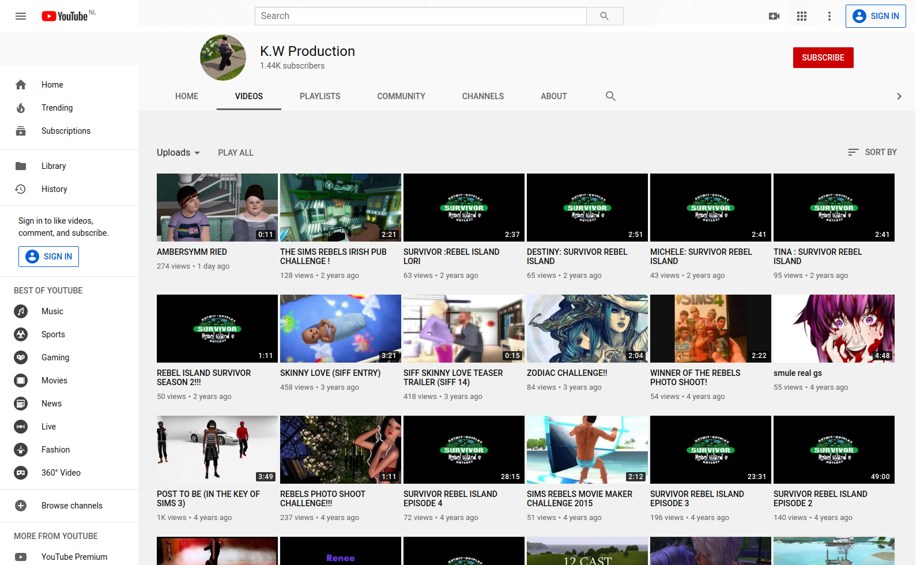Open smule real gs video title
Image resolution: width=924 pixels, height=565 pixels.
(798, 373)
